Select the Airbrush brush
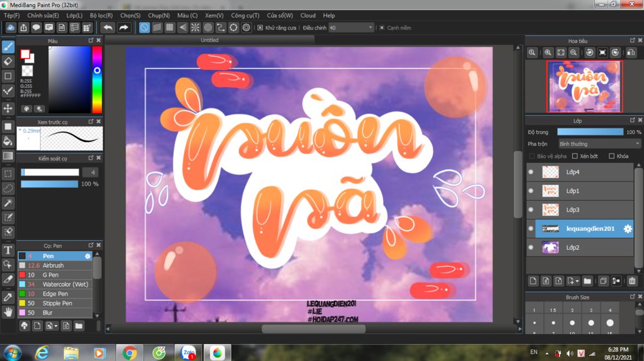Image resolution: width=644 pixels, height=361 pixels. click(x=55, y=265)
